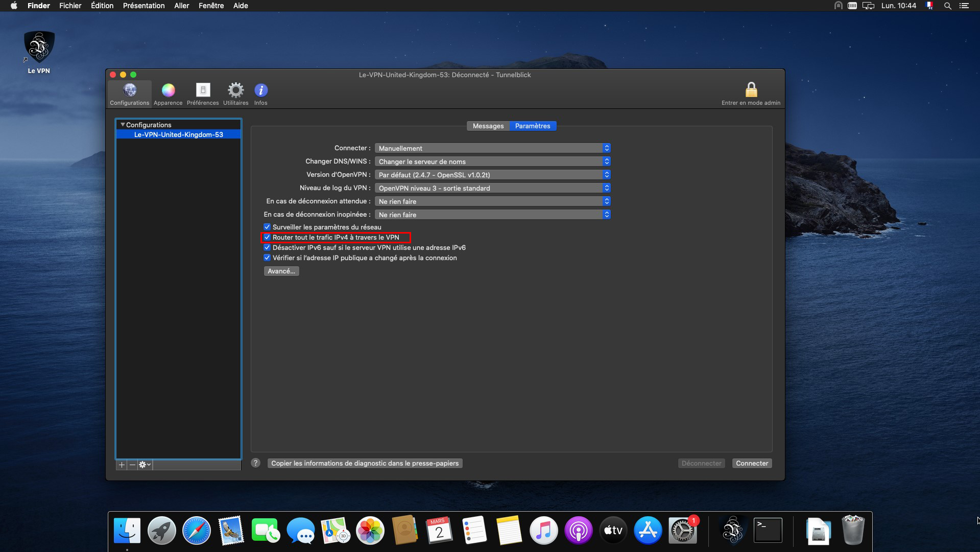980x552 pixels.
Task: Open Notification Center in menu bar
Action: pos(964,6)
